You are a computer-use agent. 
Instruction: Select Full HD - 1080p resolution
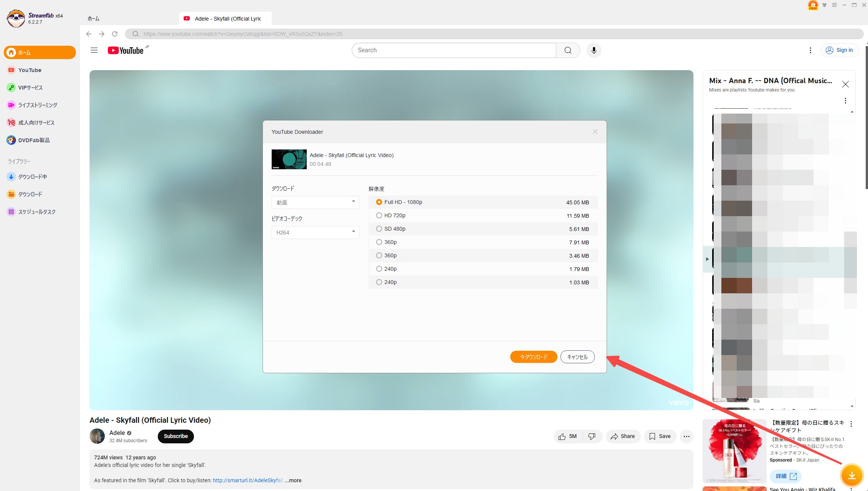(x=483, y=202)
